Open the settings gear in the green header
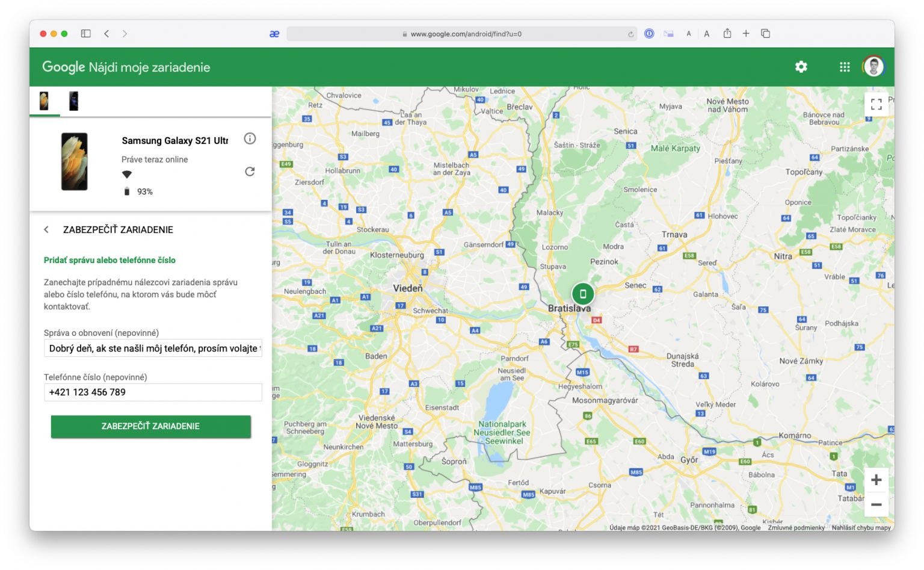The height and width of the screenshot is (570, 924). [801, 67]
